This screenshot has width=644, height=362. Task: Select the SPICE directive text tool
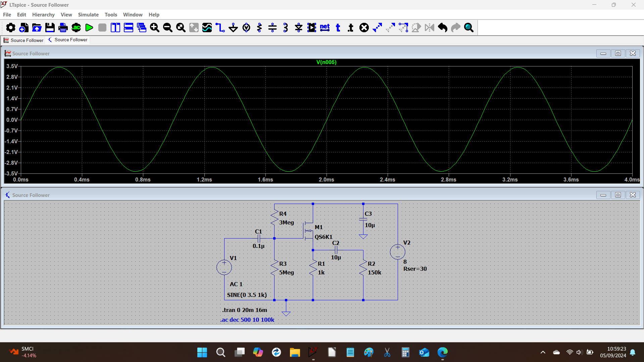[351, 28]
